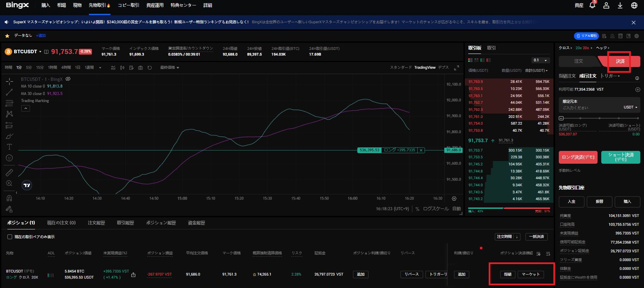
Task: Open the USDT unit dropdown in amount field
Action: click(x=631, y=107)
